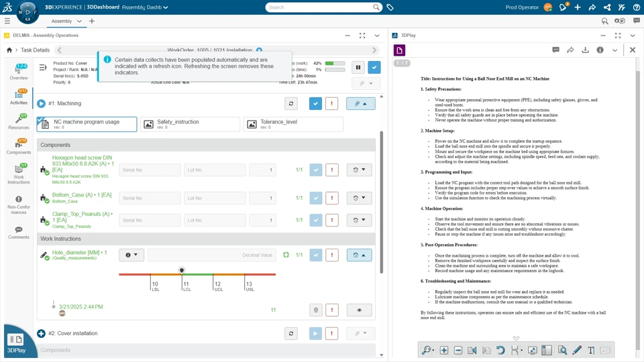Screen dimensions: 644x362
Task: Click Decimal Value input for Hole_diameter
Action: pos(212,255)
